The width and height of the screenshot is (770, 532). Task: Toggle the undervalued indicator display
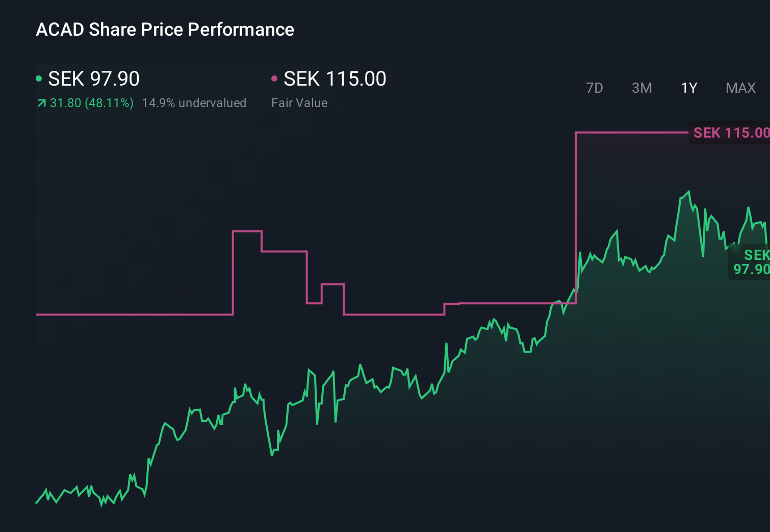[x=194, y=102]
